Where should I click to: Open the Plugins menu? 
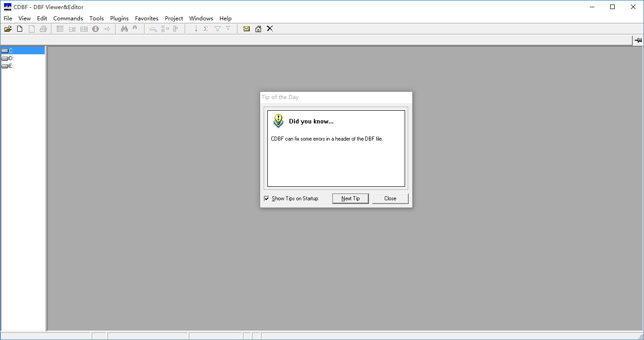point(119,18)
